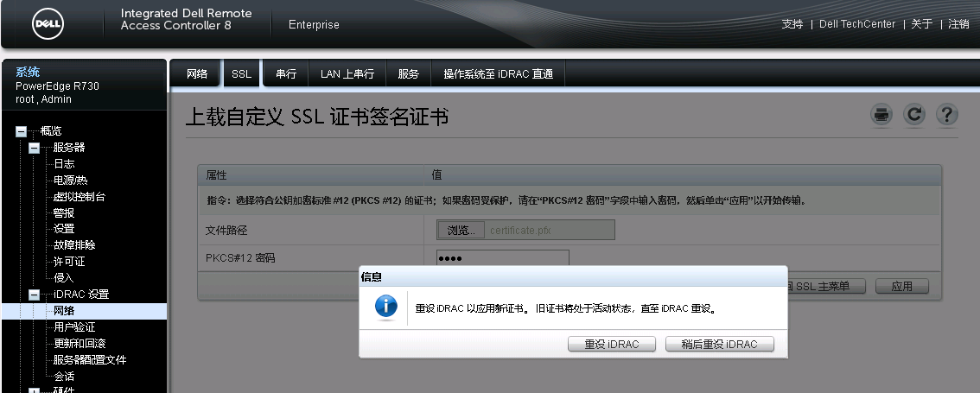This screenshot has height=393, width=980.
Task: Select 服务器 in the tree
Action: tap(69, 148)
